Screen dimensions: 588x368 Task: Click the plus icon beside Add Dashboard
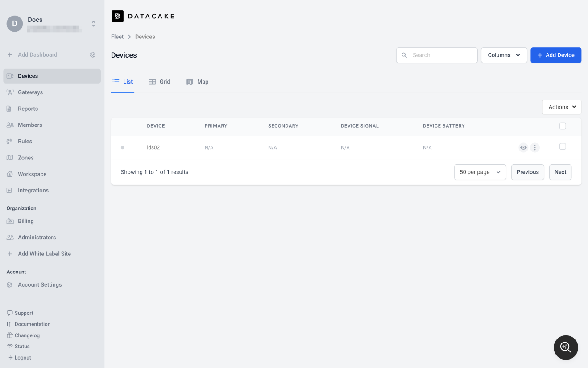tap(10, 54)
